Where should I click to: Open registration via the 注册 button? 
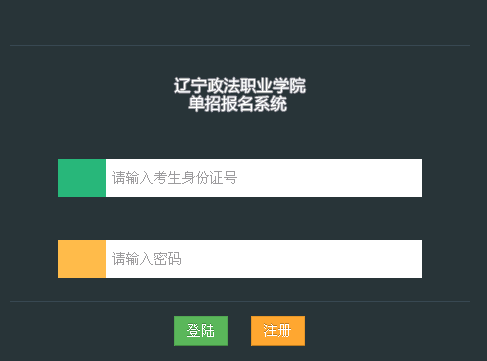pyautogui.click(x=278, y=331)
